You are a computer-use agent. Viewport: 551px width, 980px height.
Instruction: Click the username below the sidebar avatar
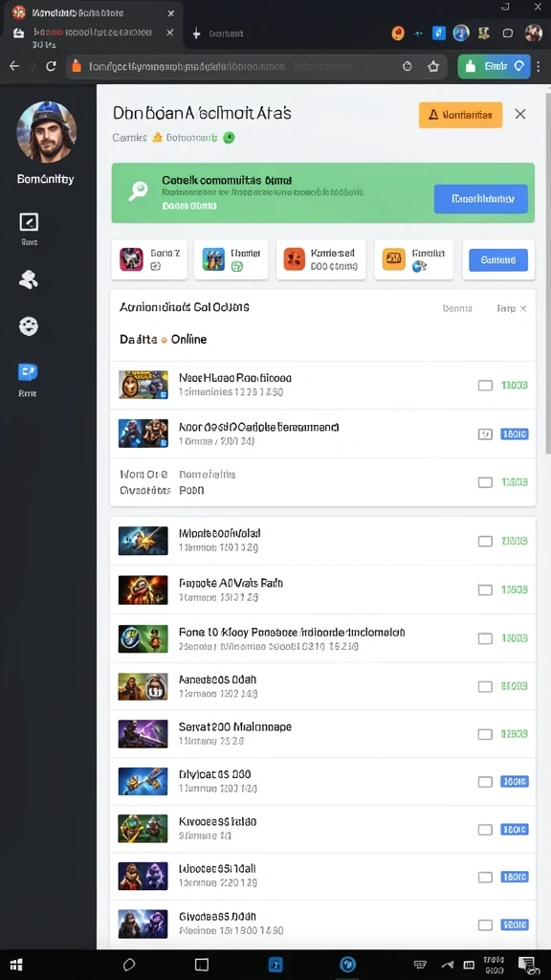pyautogui.click(x=46, y=179)
